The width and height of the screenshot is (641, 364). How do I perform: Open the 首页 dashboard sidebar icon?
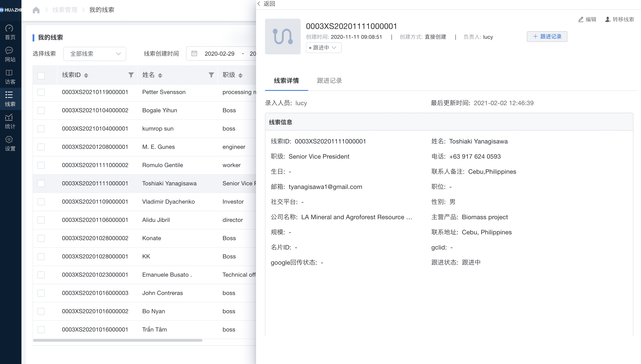tap(10, 32)
